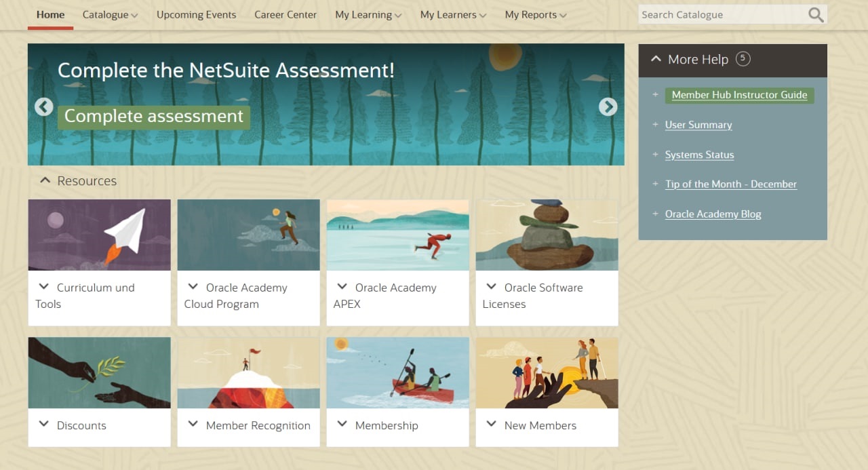Go to Upcoming Events page
Viewport: 868px width, 470px height.
196,15
